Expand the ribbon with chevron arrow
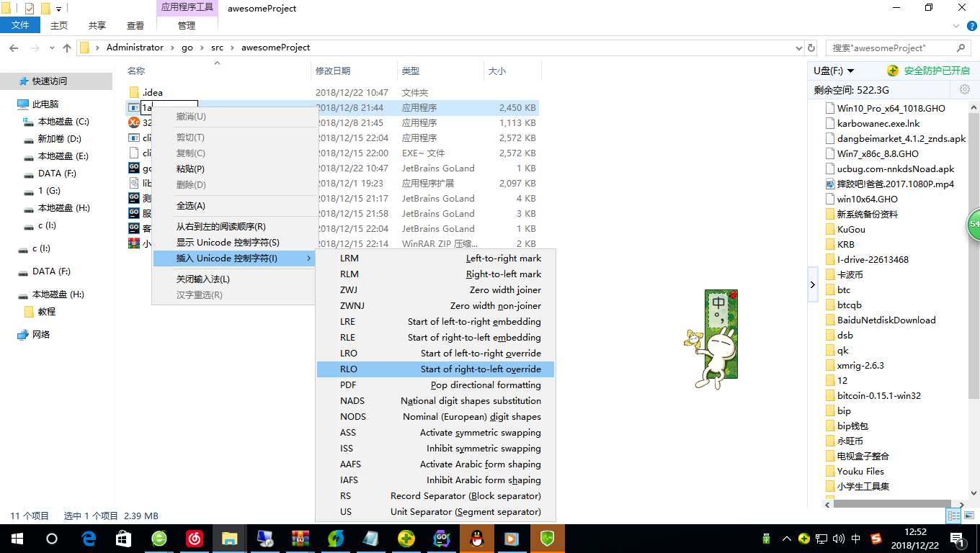 [x=953, y=26]
